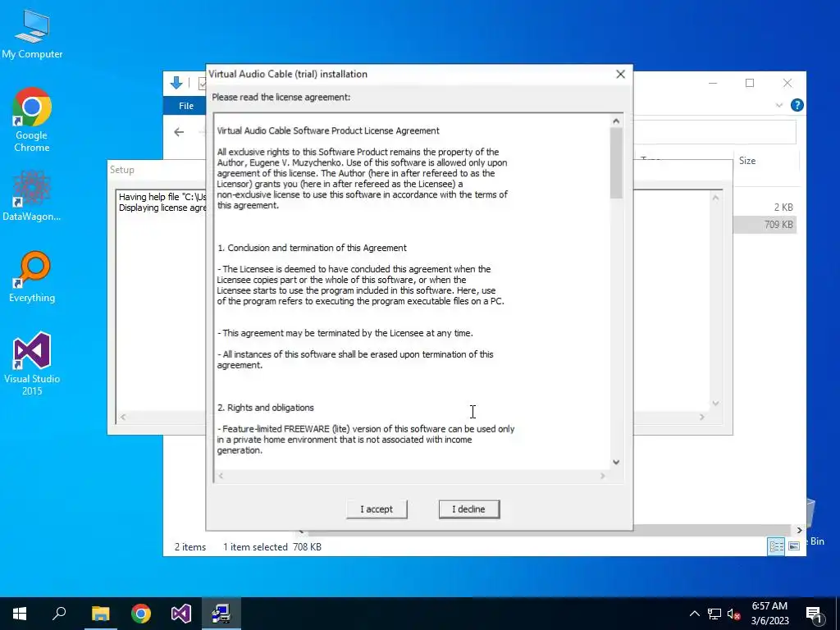Open Chrome from the taskbar
The width and height of the screenshot is (840, 630).
click(x=141, y=614)
